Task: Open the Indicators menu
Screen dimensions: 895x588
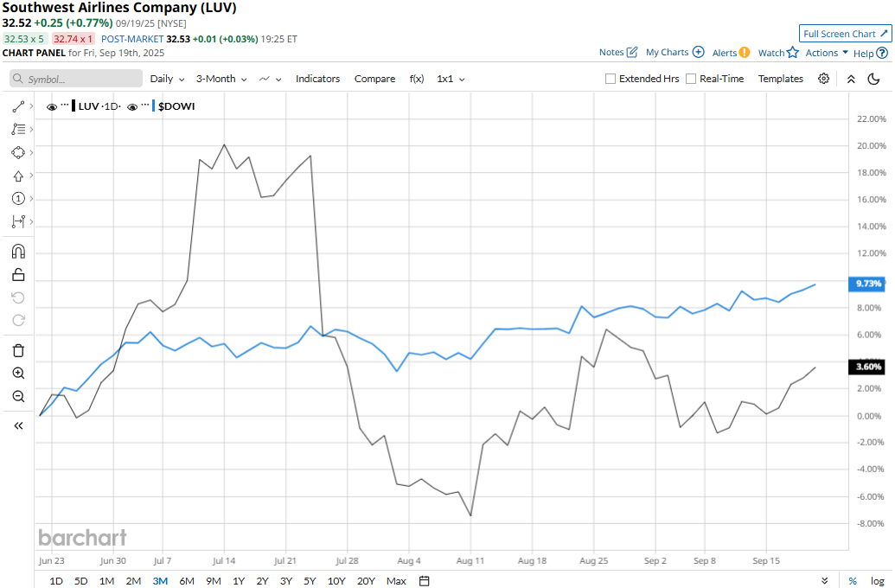Action: [317, 79]
